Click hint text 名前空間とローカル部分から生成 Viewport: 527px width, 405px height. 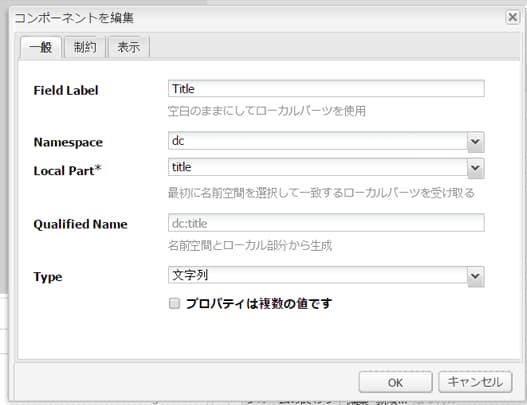point(250,245)
